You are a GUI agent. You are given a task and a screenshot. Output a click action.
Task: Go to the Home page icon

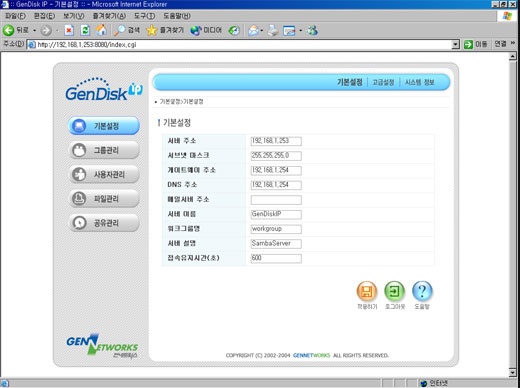(101, 30)
